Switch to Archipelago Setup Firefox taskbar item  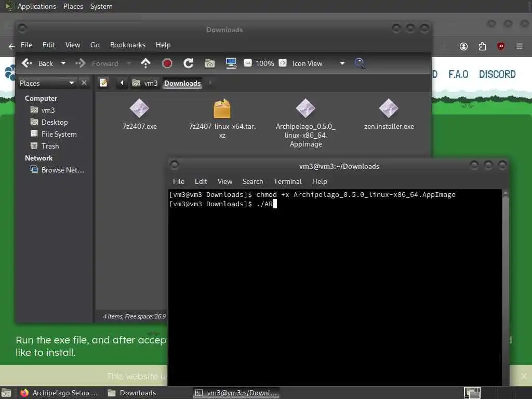pyautogui.click(x=59, y=393)
